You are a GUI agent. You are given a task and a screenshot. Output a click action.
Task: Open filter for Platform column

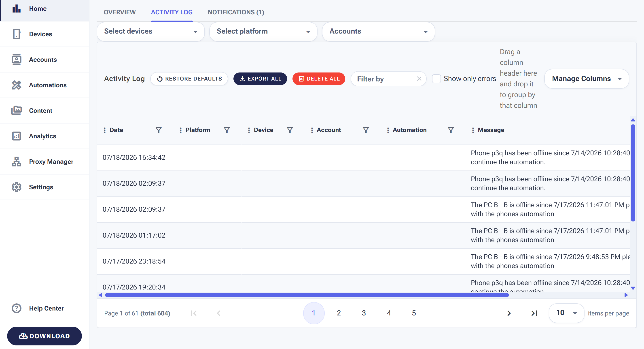227,130
